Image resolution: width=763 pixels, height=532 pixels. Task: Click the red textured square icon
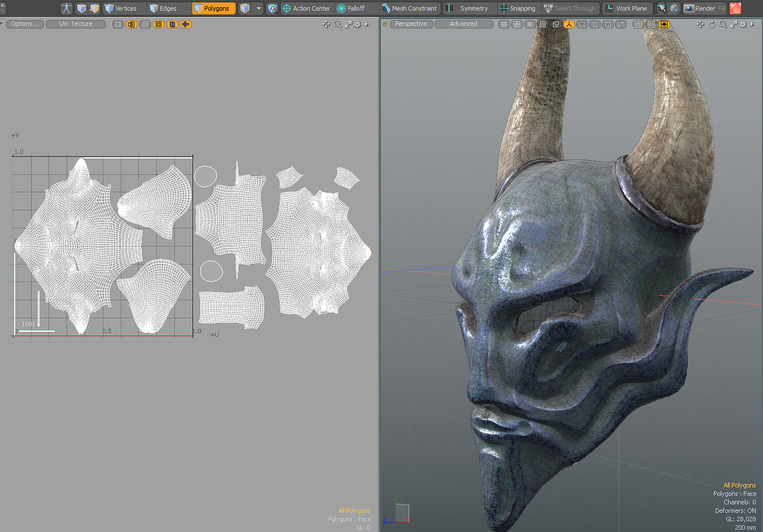tap(735, 8)
